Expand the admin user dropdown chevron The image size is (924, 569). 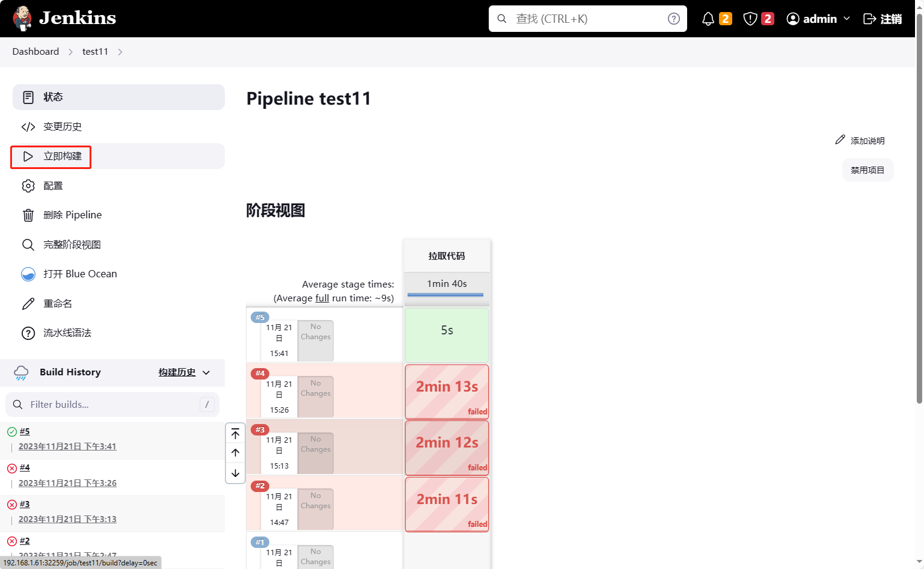[x=846, y=19]
